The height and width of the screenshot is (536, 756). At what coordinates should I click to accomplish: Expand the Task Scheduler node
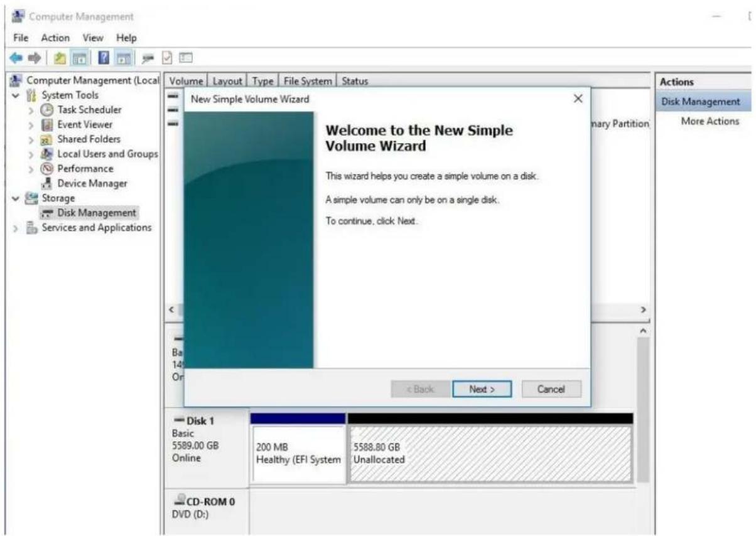pos(31,110)
